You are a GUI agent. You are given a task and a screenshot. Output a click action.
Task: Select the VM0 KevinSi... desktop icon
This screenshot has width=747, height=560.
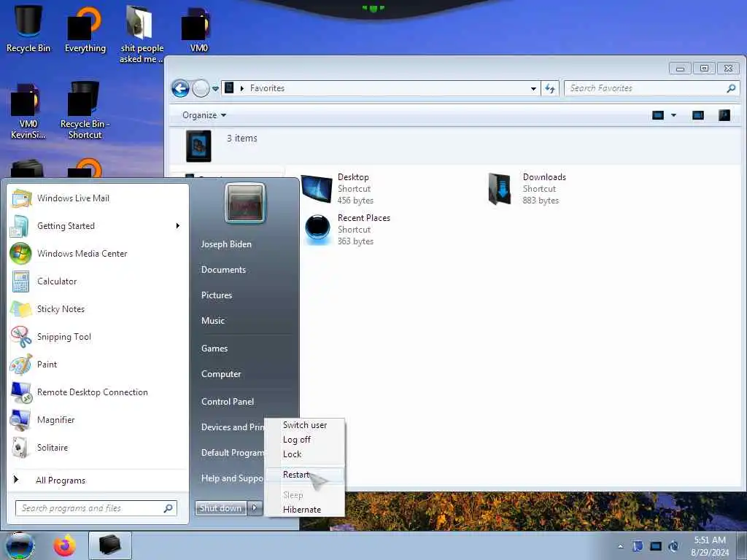pos(28,111)
